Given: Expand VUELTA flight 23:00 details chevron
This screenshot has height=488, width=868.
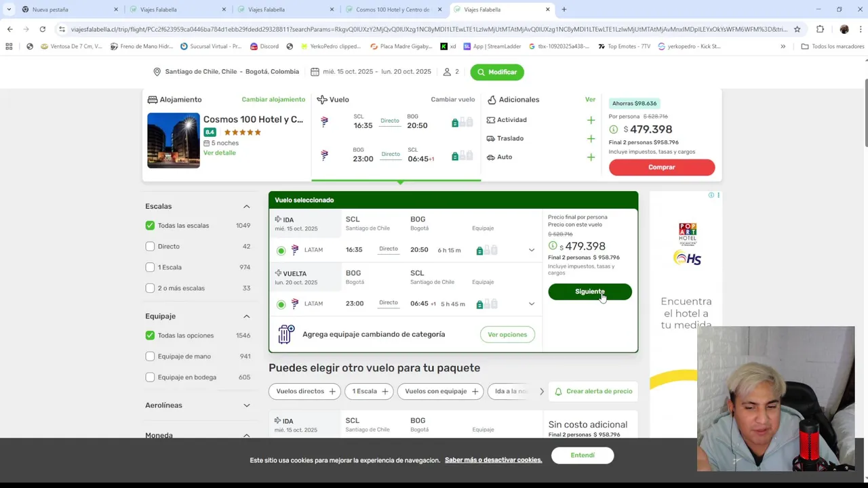Looking at the screenshot, I should coord(532,304).
